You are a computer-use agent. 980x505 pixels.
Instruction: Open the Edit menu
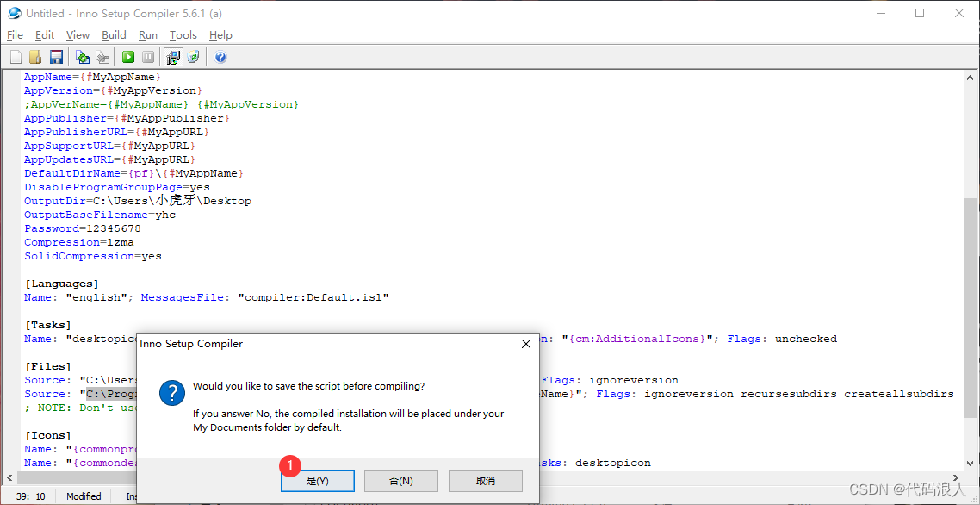pos(45,35)
